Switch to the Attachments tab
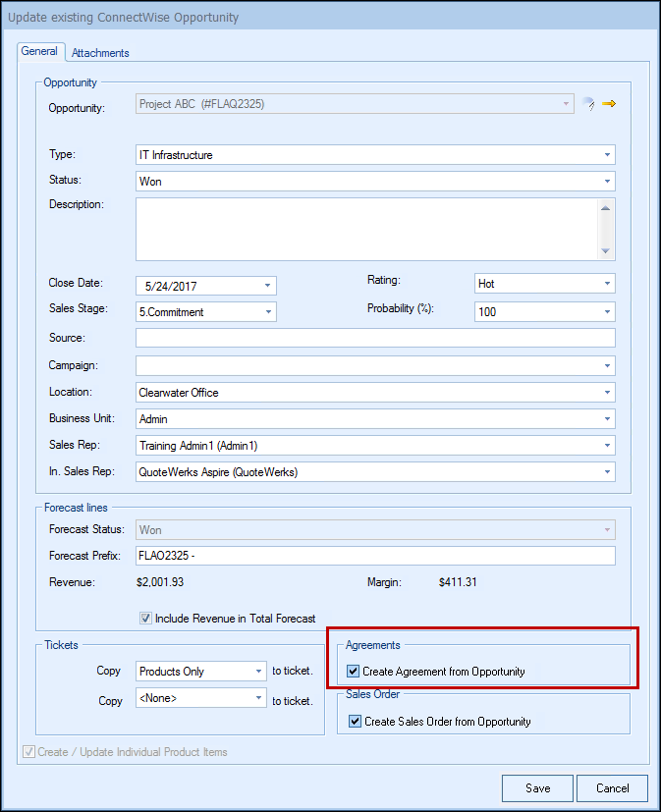This screenshot has width=661, height=812. click(100, 53)
